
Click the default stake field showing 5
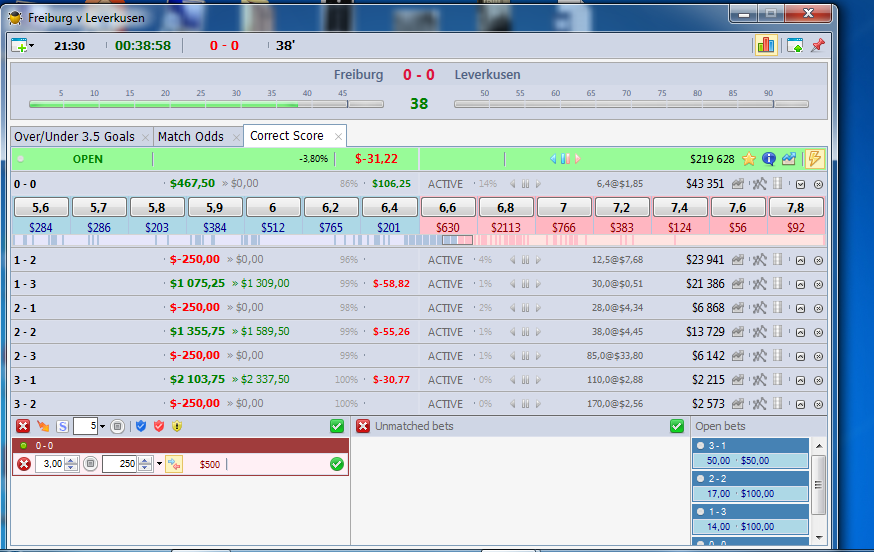86,427
